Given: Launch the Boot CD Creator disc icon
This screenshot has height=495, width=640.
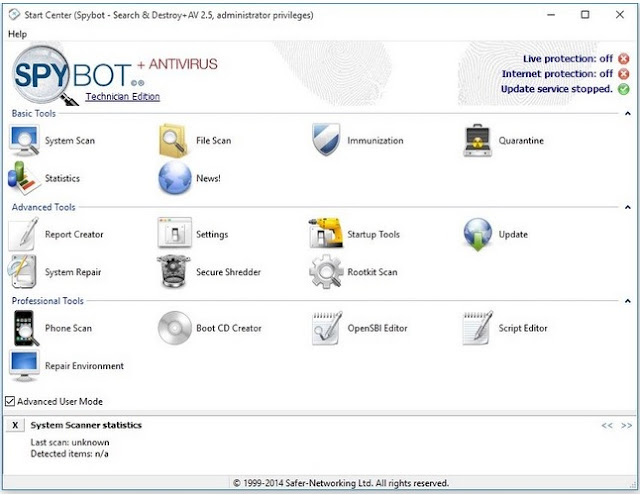Looking at the screenshot, I should (175, 328).
